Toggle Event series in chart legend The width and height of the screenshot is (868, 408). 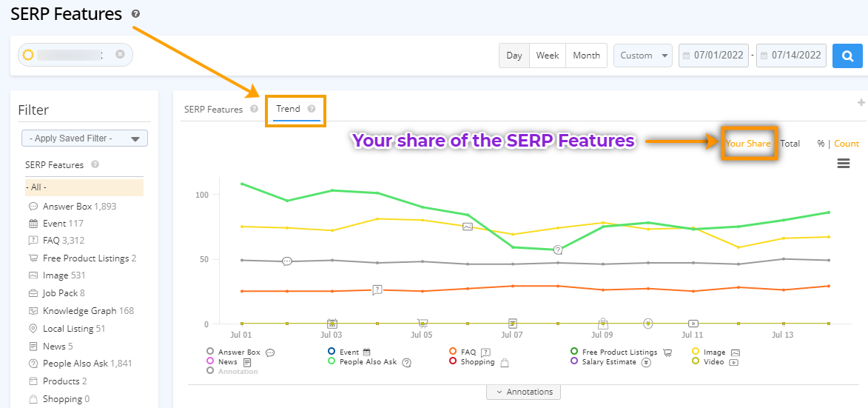click(349, 352)
